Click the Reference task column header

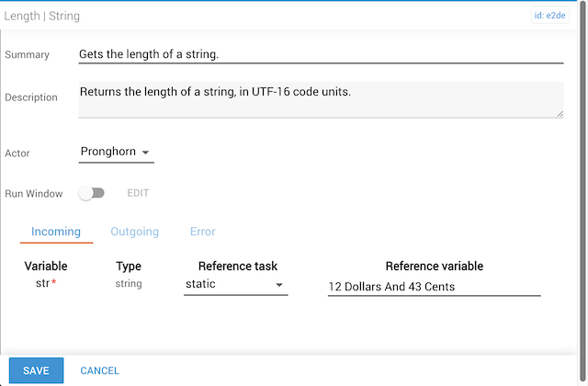coord(238,267)
